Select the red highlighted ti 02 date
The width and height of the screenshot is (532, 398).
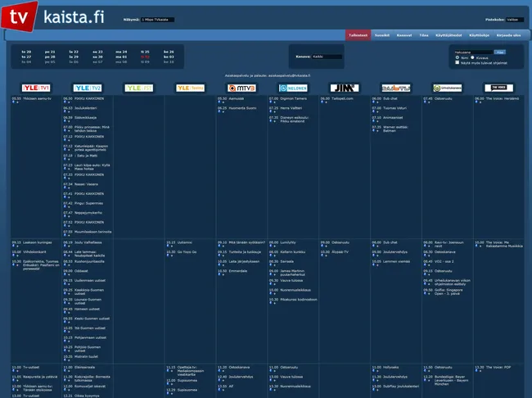(145, 57)
